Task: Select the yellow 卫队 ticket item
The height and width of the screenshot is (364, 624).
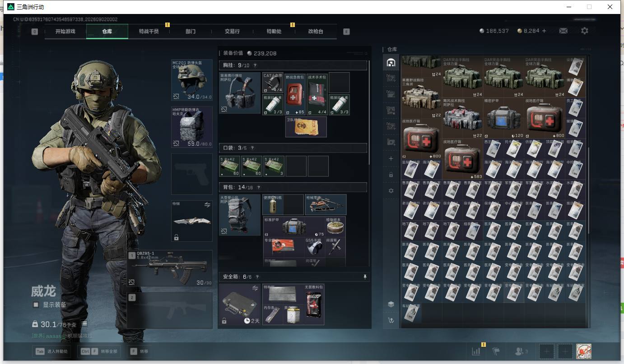Action: 306,127
